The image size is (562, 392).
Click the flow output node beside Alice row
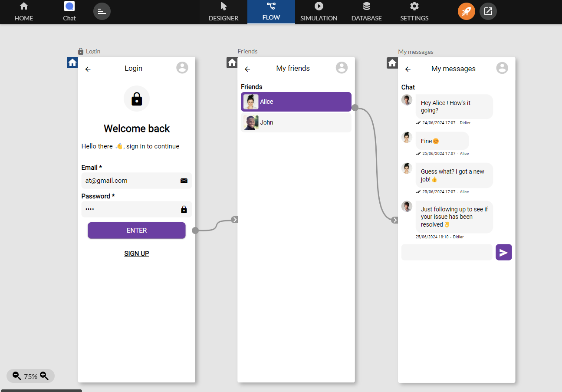pyautogui.click(x=355, y=108)
